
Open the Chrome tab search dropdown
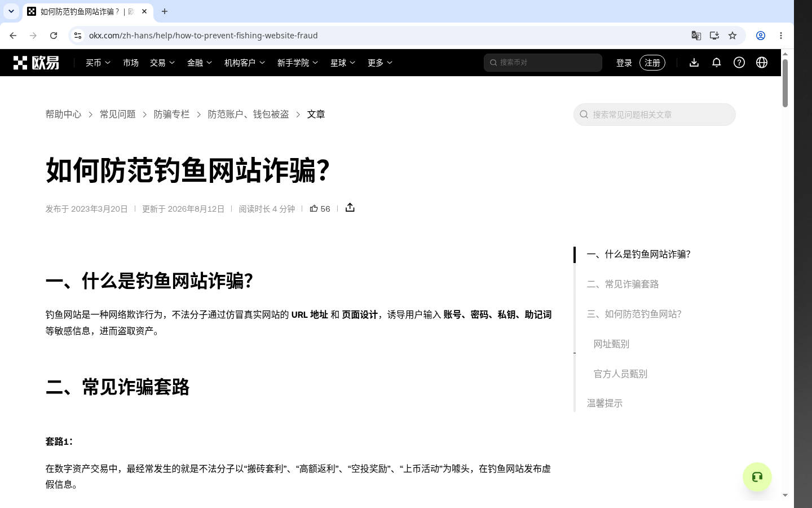pyautogui.click(x=11, y=11)
